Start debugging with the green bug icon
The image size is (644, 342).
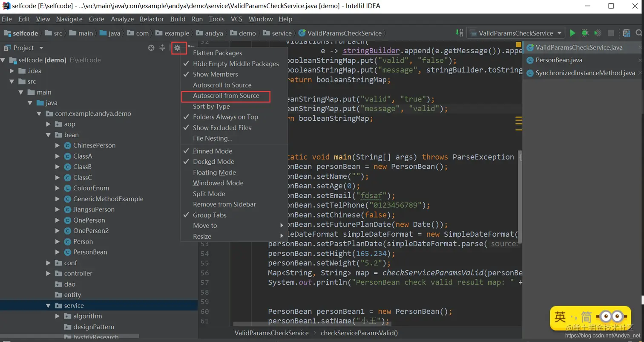pyautogui.click(x=585, y=33)
